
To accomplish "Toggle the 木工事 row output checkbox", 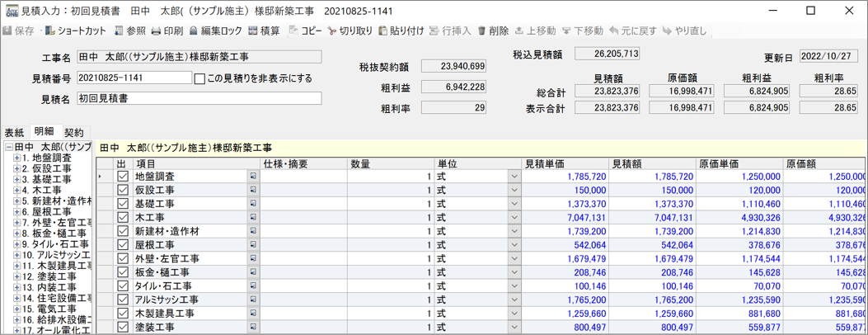I will click(x=123, y=218).
